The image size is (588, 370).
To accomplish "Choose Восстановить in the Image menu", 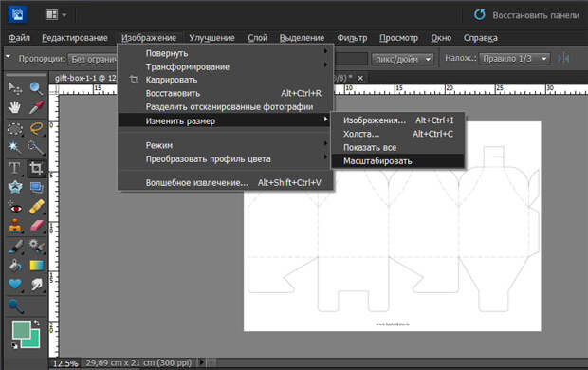I will (x=226, y=93).
